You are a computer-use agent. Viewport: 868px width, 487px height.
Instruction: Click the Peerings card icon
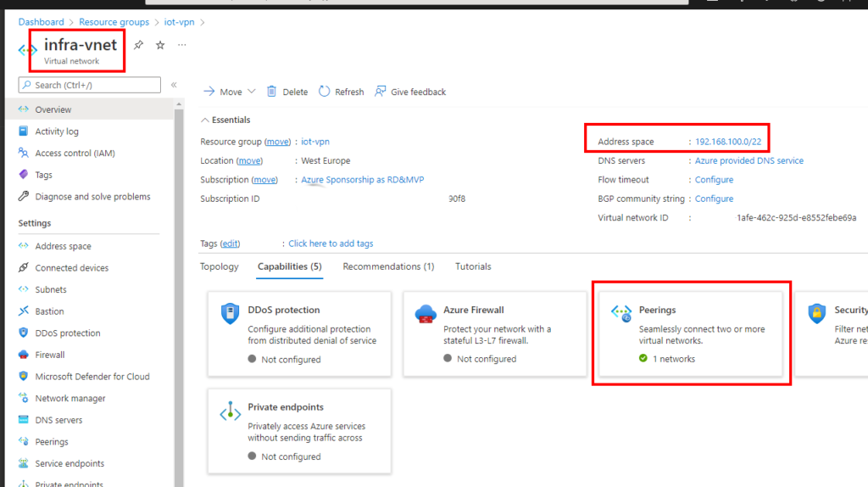(x=621, y=313)
